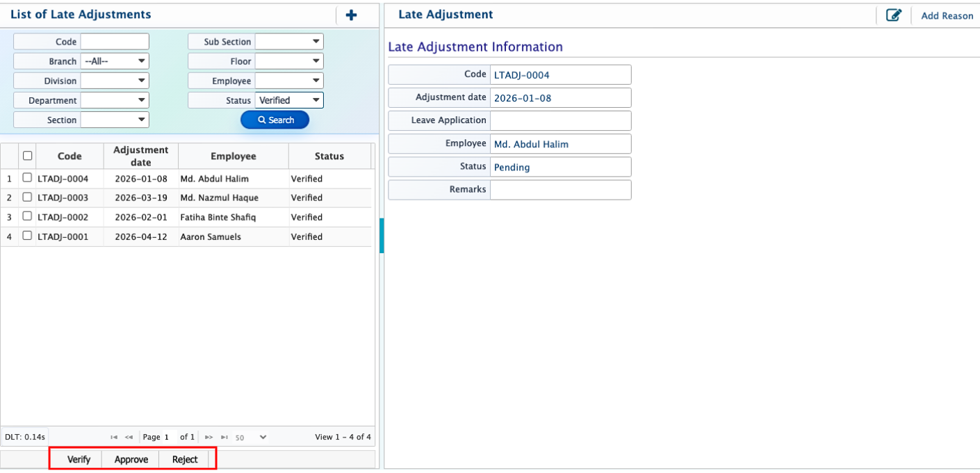The width and height of the screenshot is (980, 473).
Task: Click the teal splitter handle between the panels
Action: 382,235
